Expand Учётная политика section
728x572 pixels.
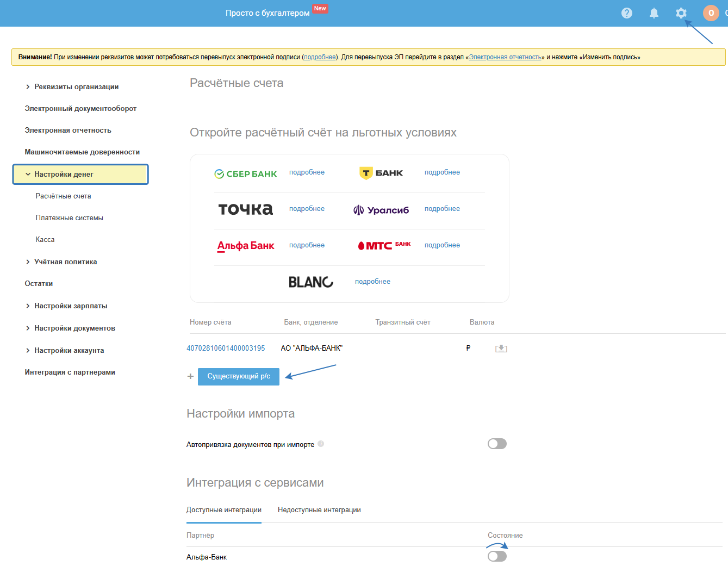61,262
